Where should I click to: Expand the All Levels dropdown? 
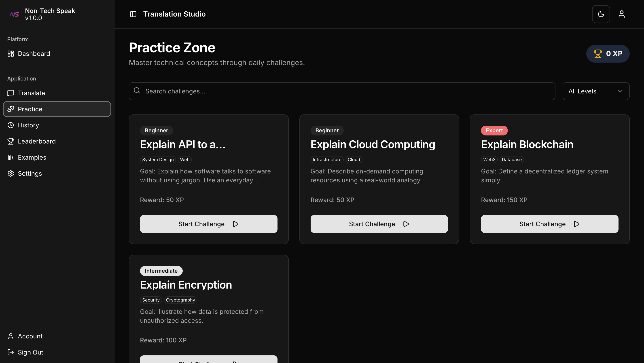pyautogui.click(x=596, y=91)
